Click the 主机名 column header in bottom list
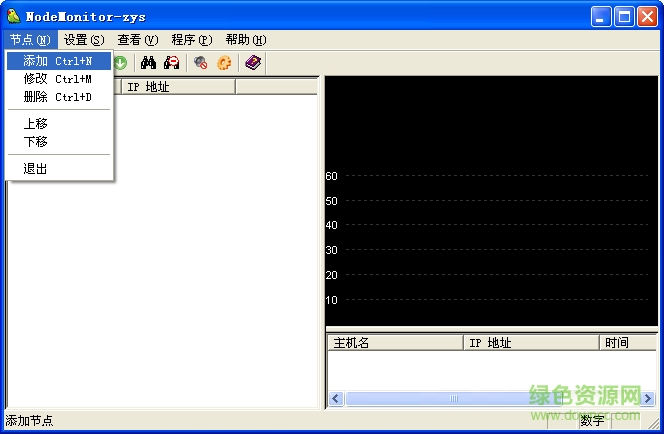This screenshot has width=664, height=434. (x=395, y=343)
